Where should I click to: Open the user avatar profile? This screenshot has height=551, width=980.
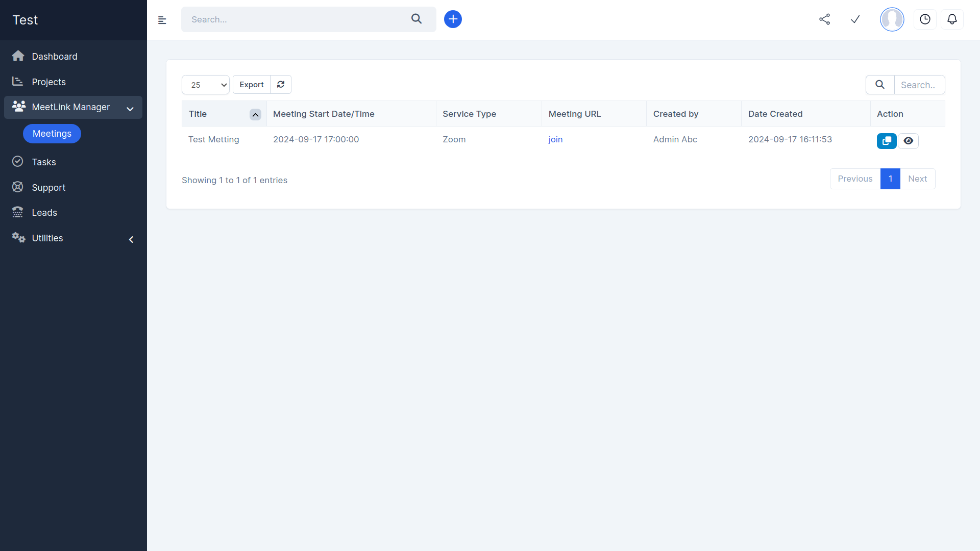pyautogui.click(x=892, y=19)
